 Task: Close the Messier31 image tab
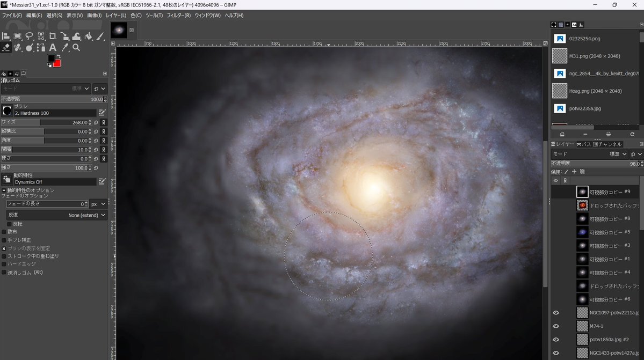coord(132,30)
